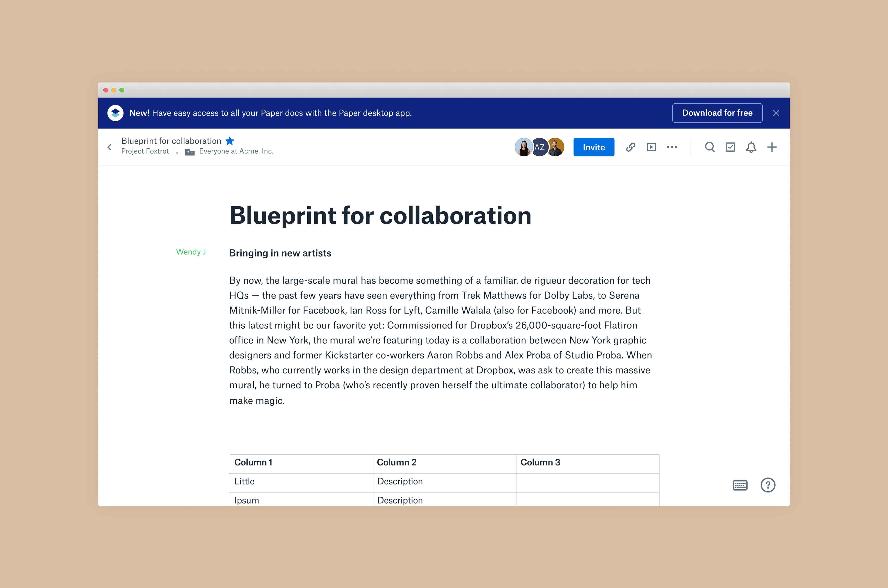
Task: Click the Column 2 table header
Action: (444, 464)
